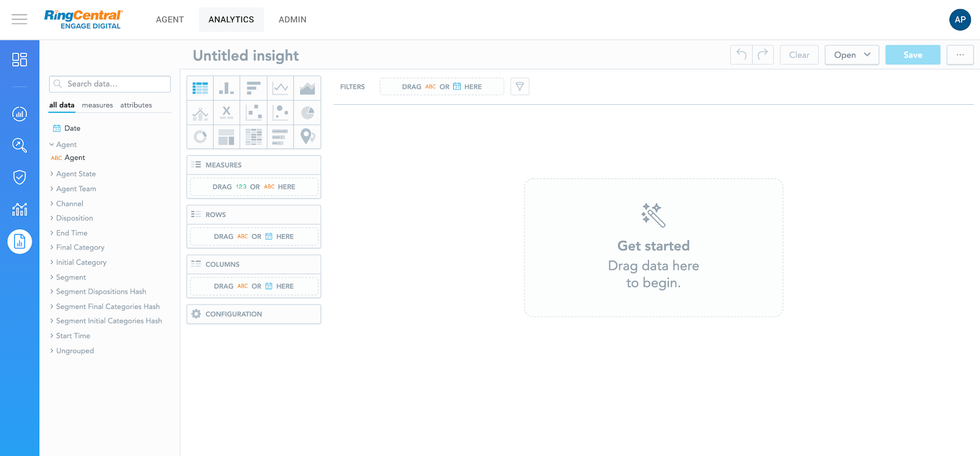Show the attributes tab
980x456 pixels.
(136, 105)
